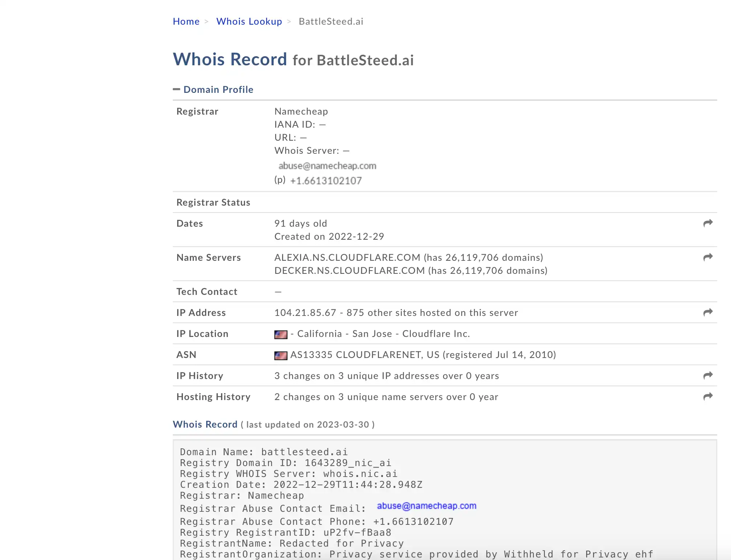The width and height of the screenshot is (731, 560).
Task: Open the Home breadcrumb link
Action: [186, 21]
